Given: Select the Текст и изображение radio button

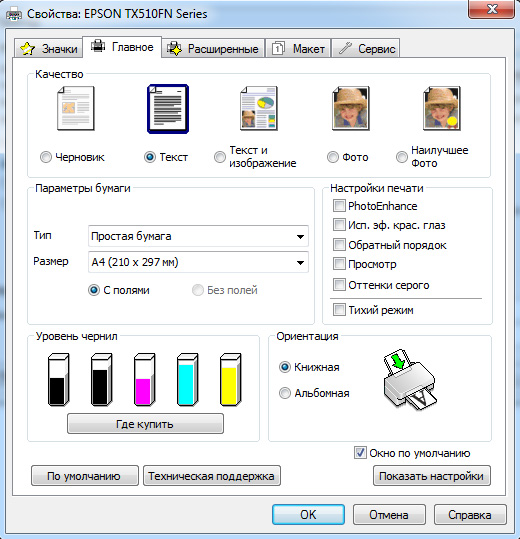Looking at the screenshot, I should (220, 157).
